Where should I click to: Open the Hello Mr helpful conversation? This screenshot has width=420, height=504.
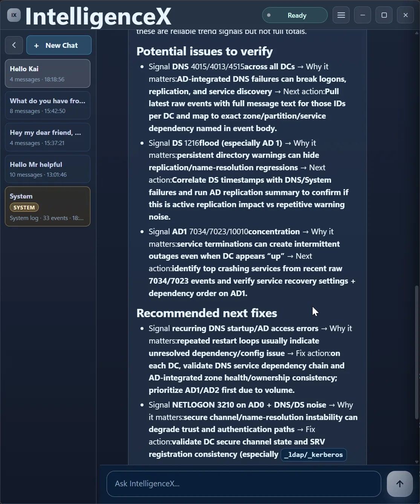(47, 169)
